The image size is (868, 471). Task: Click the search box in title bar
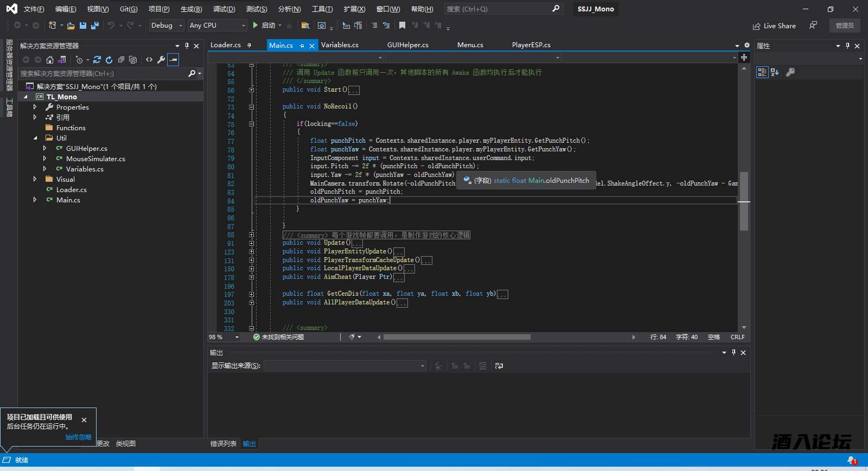point(503,9)
